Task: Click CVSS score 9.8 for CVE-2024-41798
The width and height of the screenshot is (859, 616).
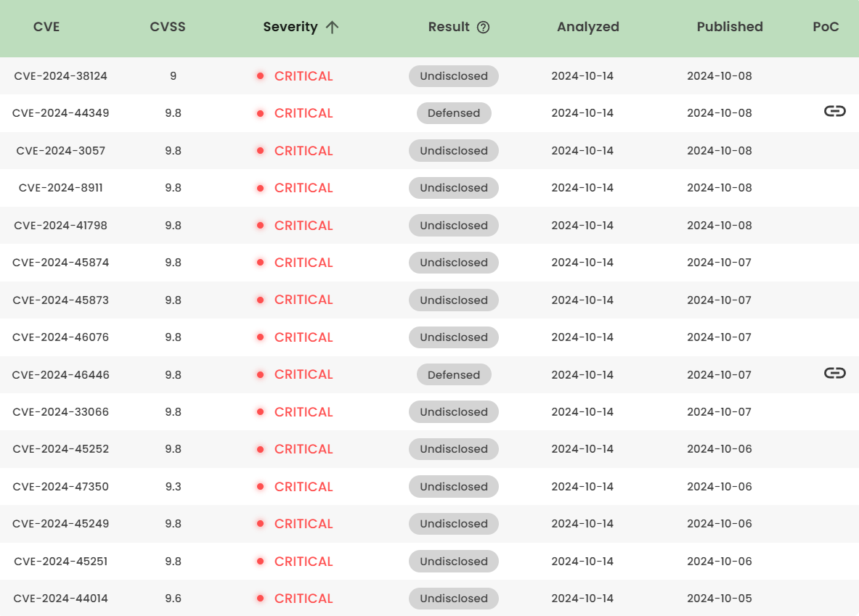Action: pyautogui.click(x=173, y=226)
